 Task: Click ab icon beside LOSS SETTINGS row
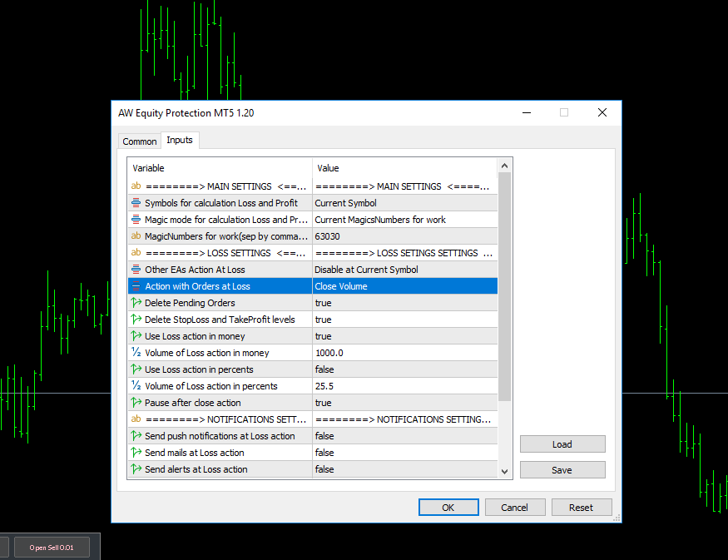136,253
